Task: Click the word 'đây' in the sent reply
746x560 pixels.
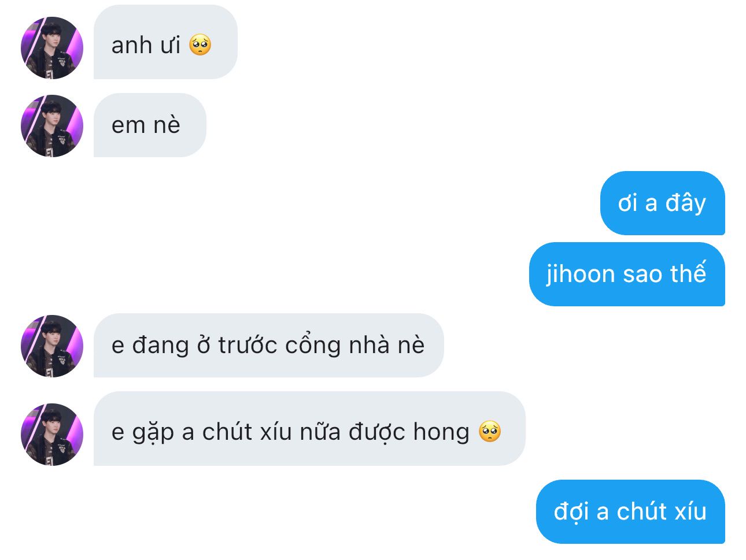Action: pyautogui.click(x=685, y=203)
